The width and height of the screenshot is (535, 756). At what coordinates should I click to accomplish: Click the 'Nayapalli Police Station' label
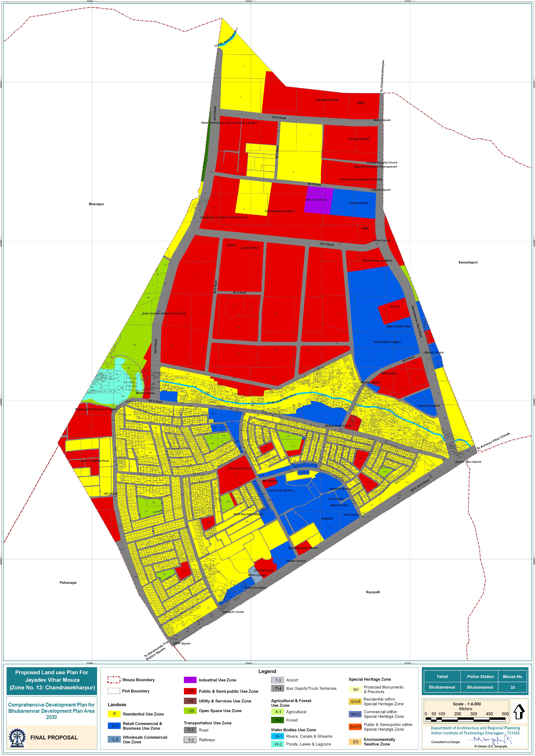coord(303,548)
